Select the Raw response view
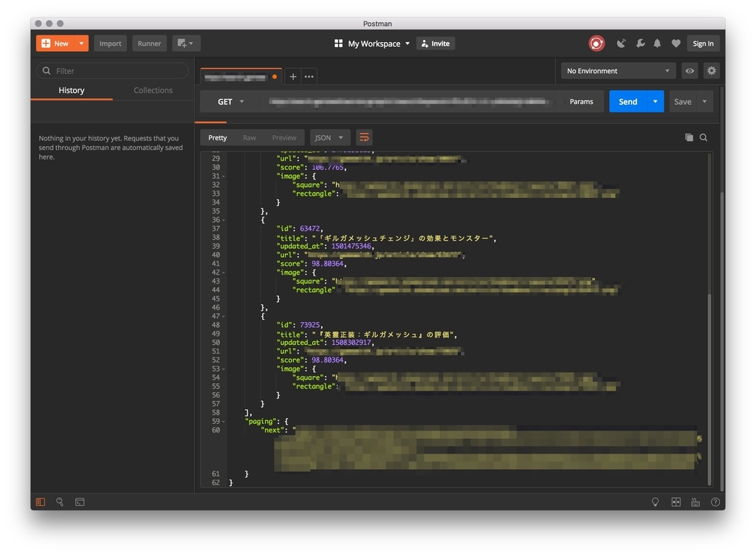Viewport: 756px width, 554px height. (x=250, y=137)
